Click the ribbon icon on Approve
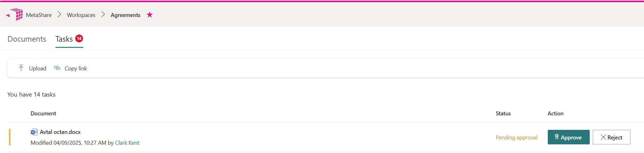The width and height of the screenshot is (644, 153). point(556,137)
